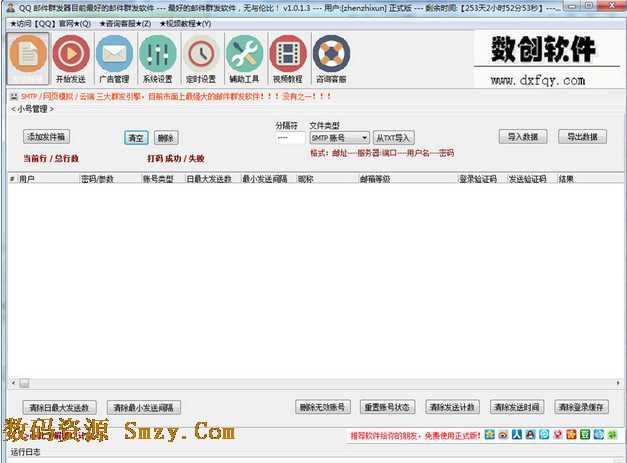Click the 最小发送间隔 column header
The image size is (627, 463).
click(x=268, y=179)
